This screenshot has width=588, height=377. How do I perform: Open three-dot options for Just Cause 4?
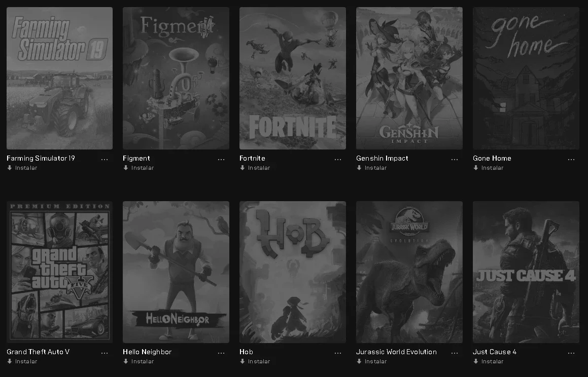(571, 353)
